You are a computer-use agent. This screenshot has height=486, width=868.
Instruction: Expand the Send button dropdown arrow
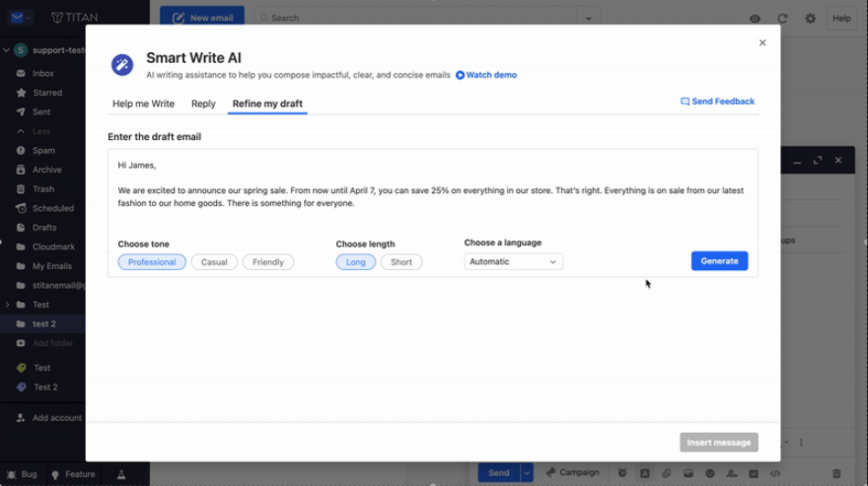(x=527, y=473)
